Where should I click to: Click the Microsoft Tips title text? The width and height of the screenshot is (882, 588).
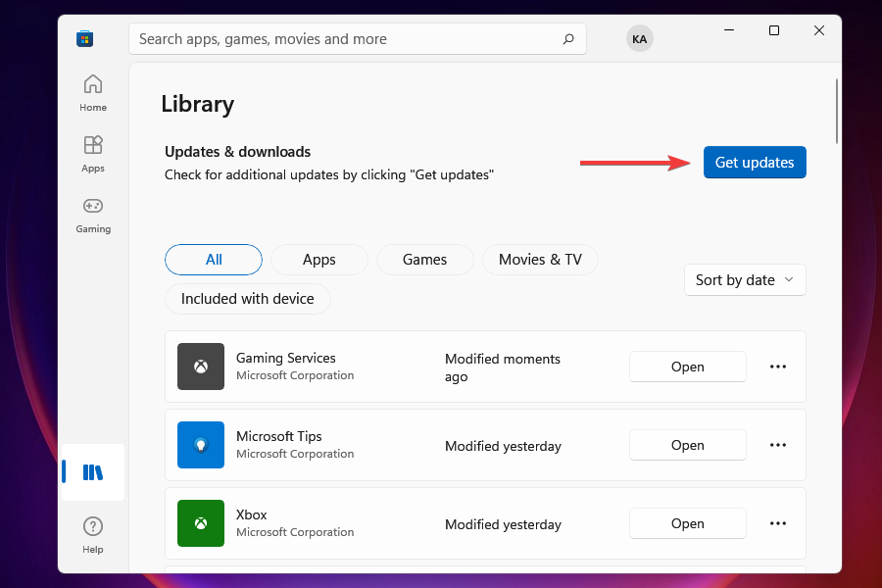[x=279, y=436]
